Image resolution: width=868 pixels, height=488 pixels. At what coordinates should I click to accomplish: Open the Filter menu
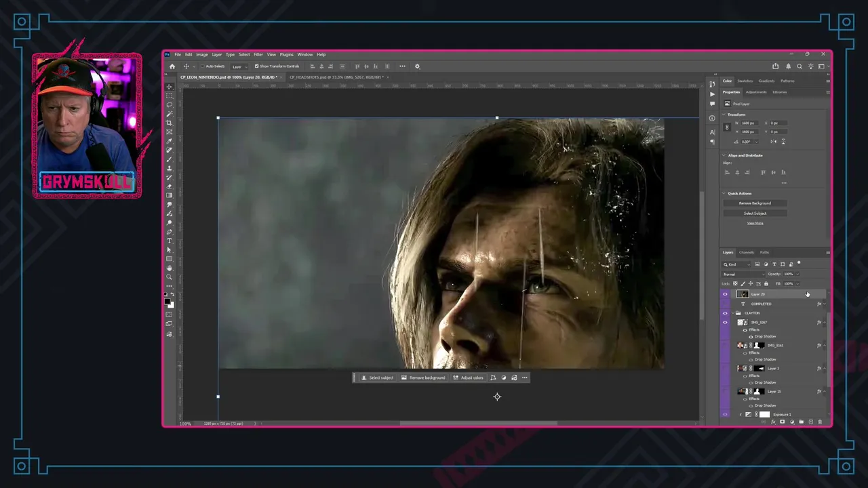pos(258,54)
